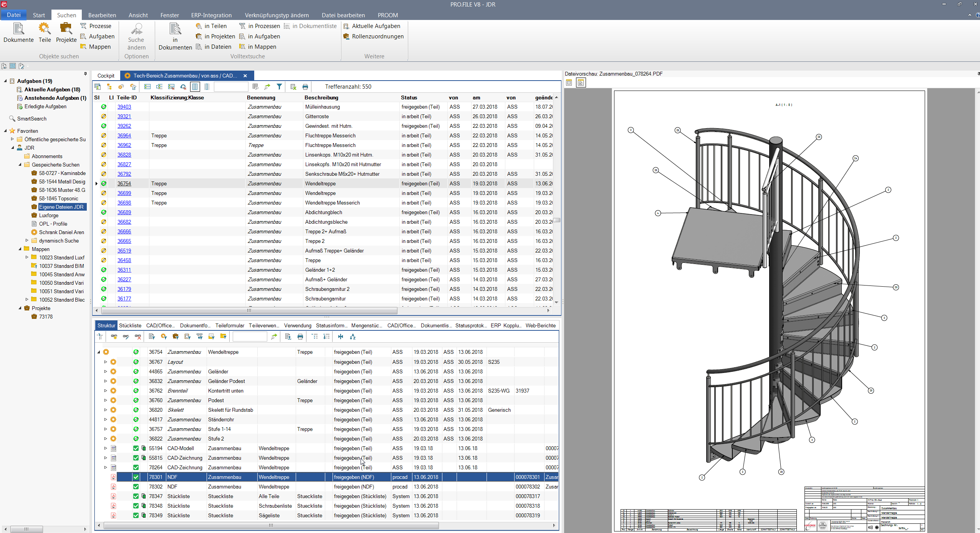The image size is (980, 533).
Task: Click the 'Aktuelle Aufgaben' ribbon button
Action: tap(372, 26)
